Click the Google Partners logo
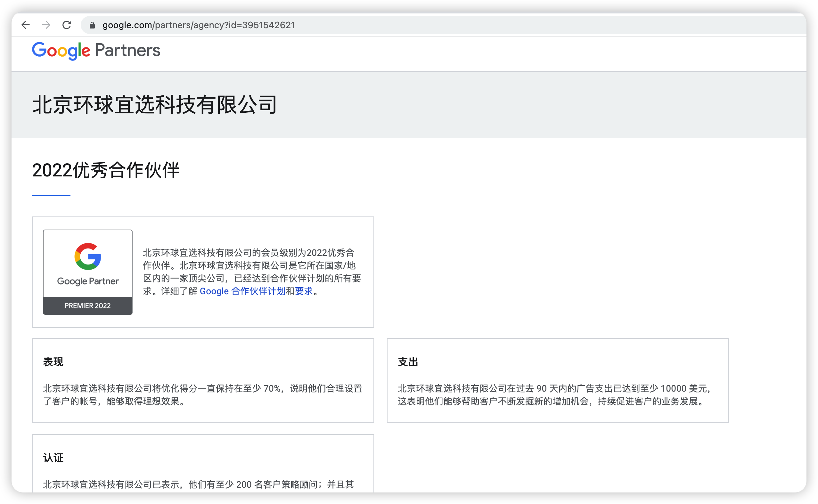 pyautogui.click(x=96, y=51)
